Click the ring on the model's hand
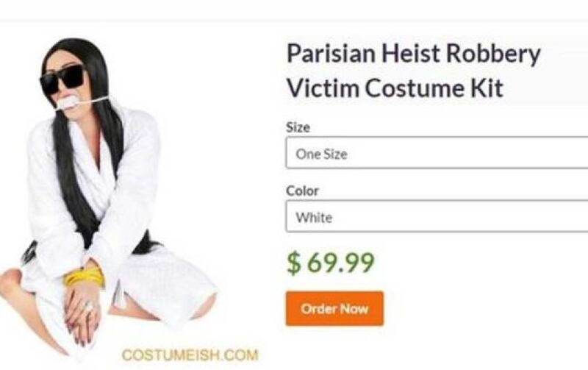The width and height of the screenshot is (588, 370). coord(88,307)
